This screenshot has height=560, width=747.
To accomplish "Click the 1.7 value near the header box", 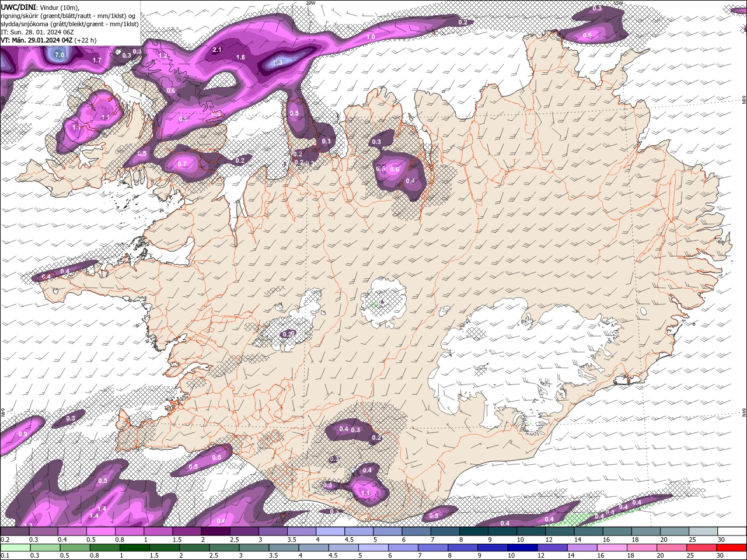I will pos(97,60).
